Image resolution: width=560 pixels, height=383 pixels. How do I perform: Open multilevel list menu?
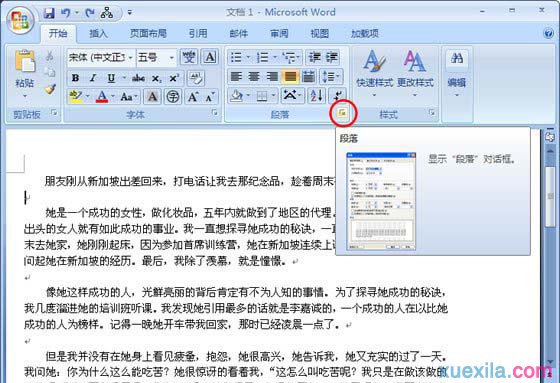coord(291,57)
